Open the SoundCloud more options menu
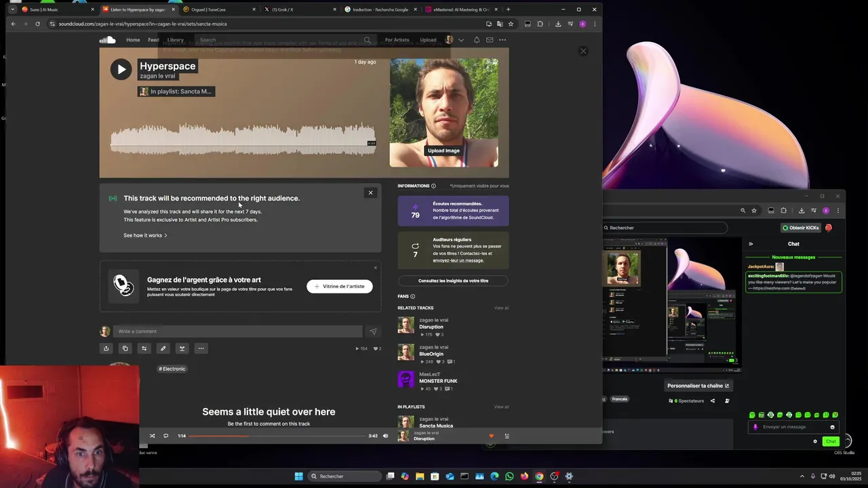 coord(502,40)
